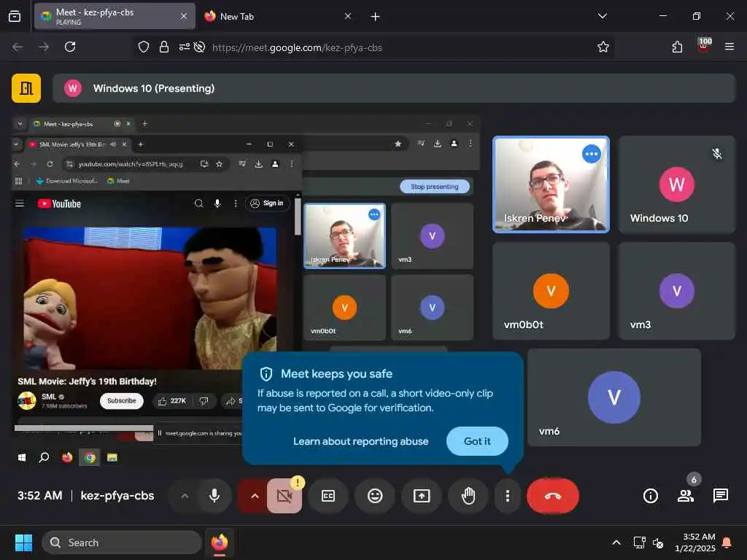
Task: Open meeting details info icon
Action: (x=650, y=496)
